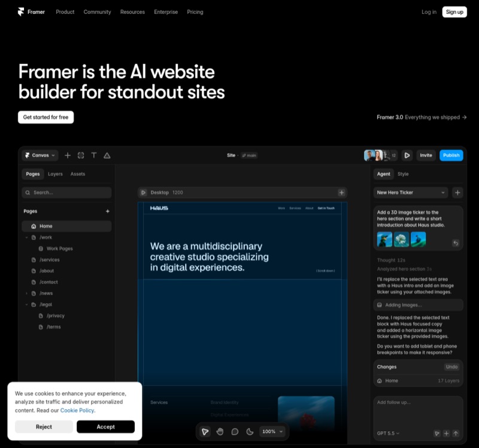Select the /work page
The image size is (479, 448).
click(x=46, y=237)
